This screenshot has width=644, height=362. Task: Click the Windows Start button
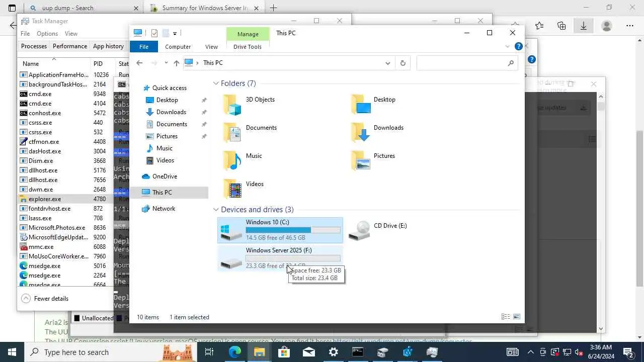[x=12, y=352]
